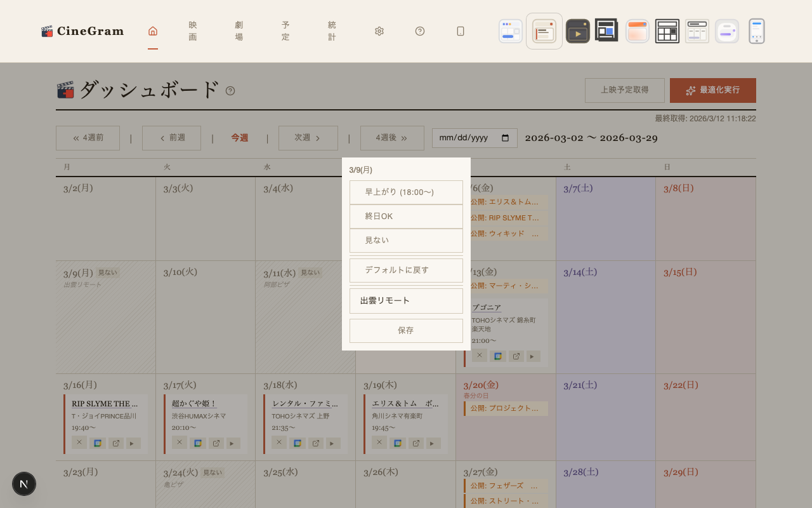The width and height of the screenshot is (812, 508).
Task: Click the mobile device icon in navbar
Action: [461, 31]
